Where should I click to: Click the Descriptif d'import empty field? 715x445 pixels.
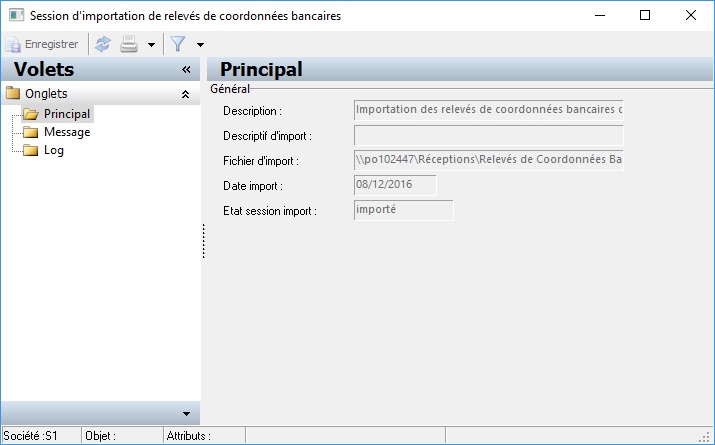click(488, 135)
